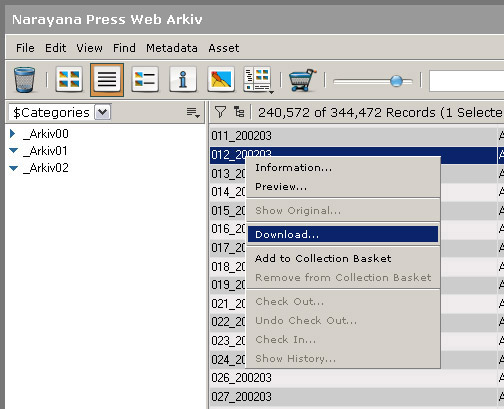Expand the _Arkiv00 category
The height and width of the screenshot is (409, 504).
[x=13, y=134]
